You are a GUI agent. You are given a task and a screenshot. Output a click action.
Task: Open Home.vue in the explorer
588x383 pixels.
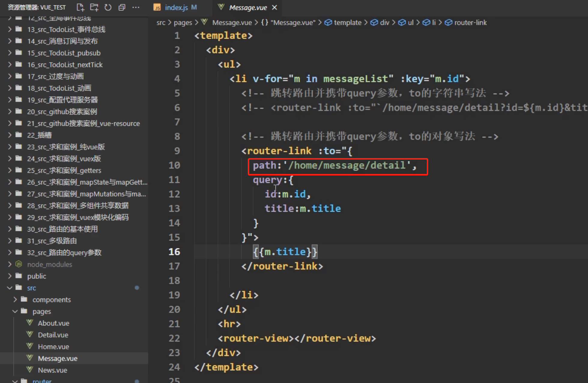tap(53, 347)
